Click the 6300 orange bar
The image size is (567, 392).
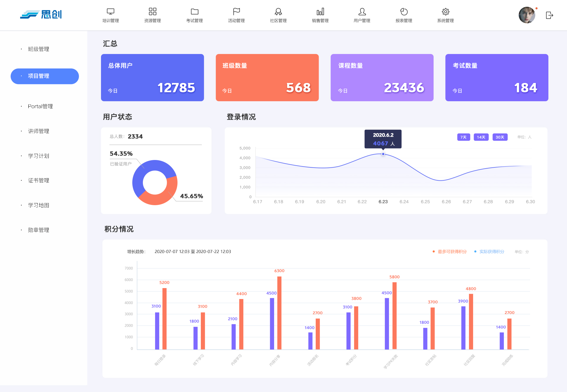point(279,313)
